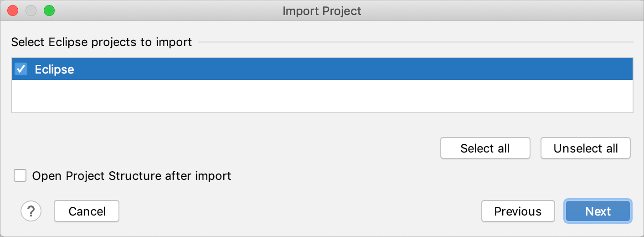
Task: Select all projects with Select all button
Action: coord(485,148)
